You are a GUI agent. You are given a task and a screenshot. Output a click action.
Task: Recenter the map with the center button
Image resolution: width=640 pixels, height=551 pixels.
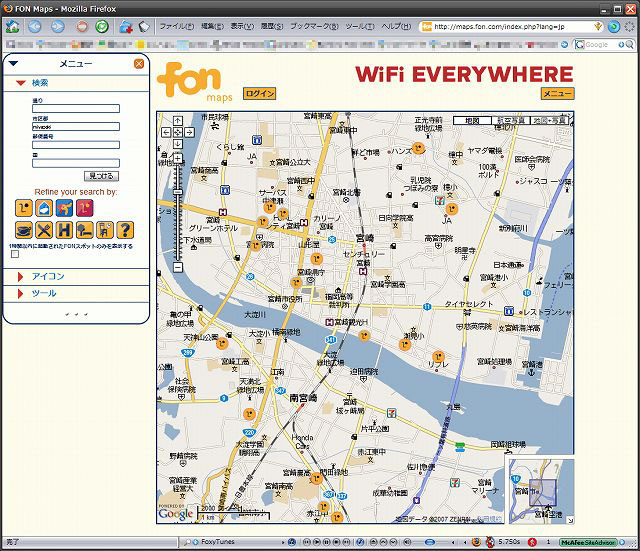click(178, 132)
